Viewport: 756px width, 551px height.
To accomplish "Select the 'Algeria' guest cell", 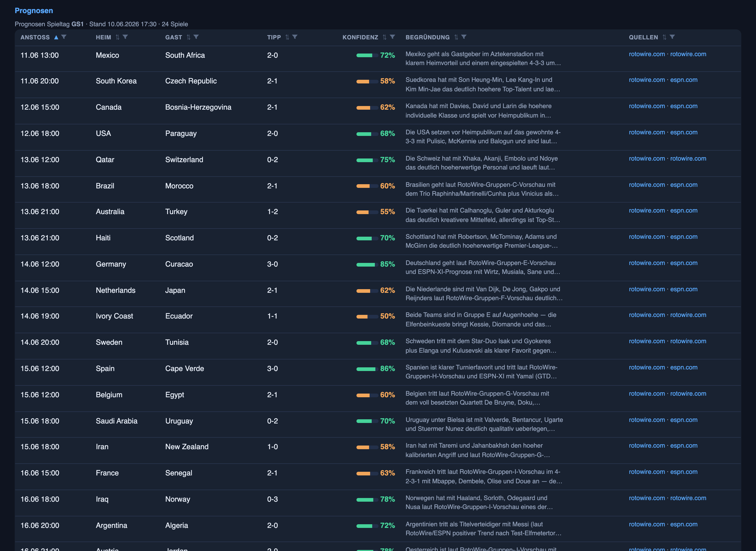I will pos(176,526).
